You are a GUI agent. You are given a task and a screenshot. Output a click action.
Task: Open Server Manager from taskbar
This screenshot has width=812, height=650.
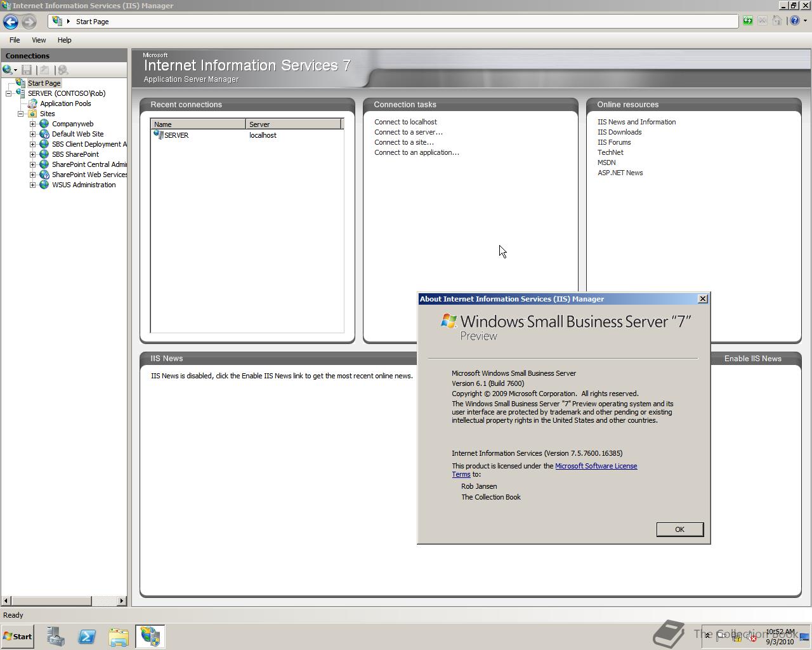click(55, 637)
